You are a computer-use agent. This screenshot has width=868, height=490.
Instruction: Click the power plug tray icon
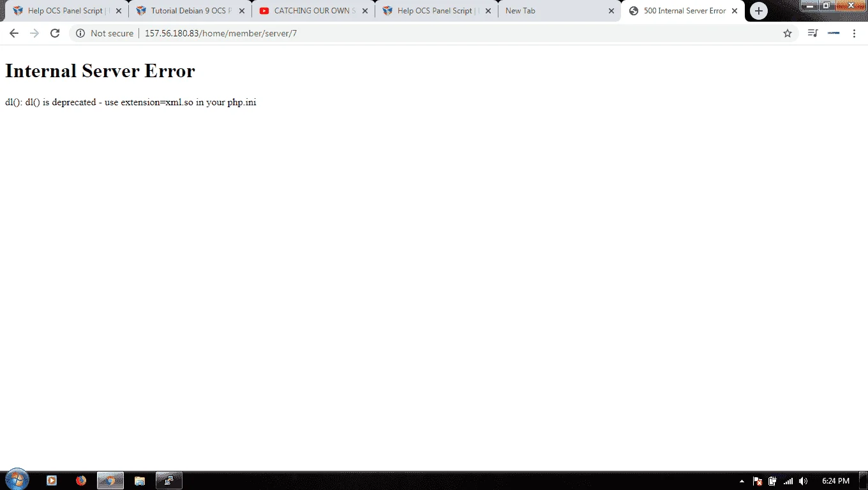[x=773, y=481]
